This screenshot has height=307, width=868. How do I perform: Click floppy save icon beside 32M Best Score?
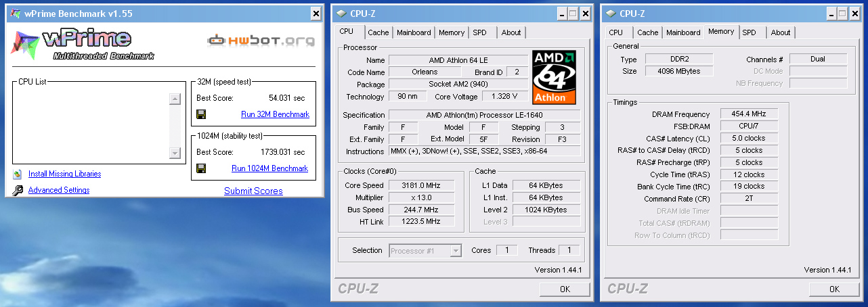pyautogui.click(x=201, y=114)
